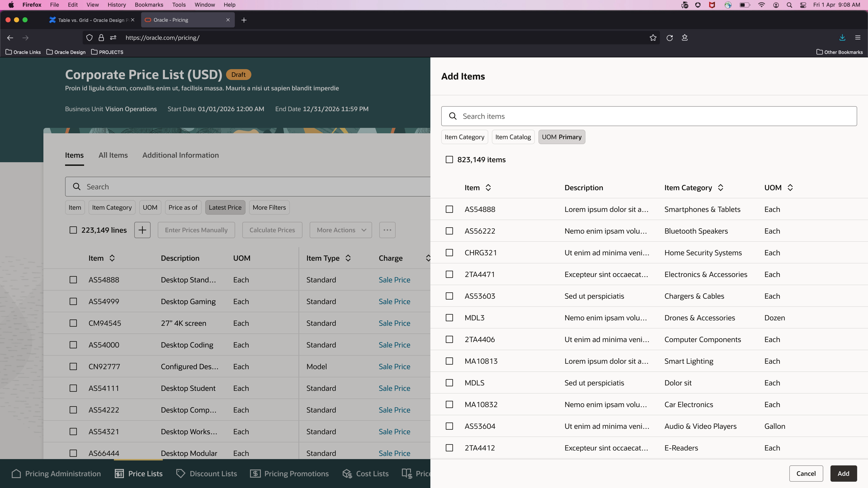This screenshot has height=488, width=868.
Task: Select all 223,149 lines checkbox
Action: click(x=73, y=230)
